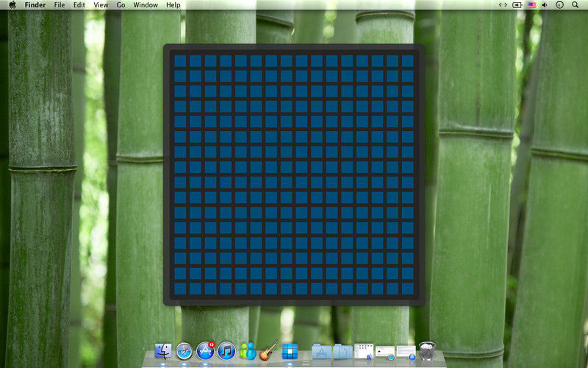Image resolution: width=588 pixels, height=368 pixels.
Task: Open the Apple menu
Action: coord(12,5)
